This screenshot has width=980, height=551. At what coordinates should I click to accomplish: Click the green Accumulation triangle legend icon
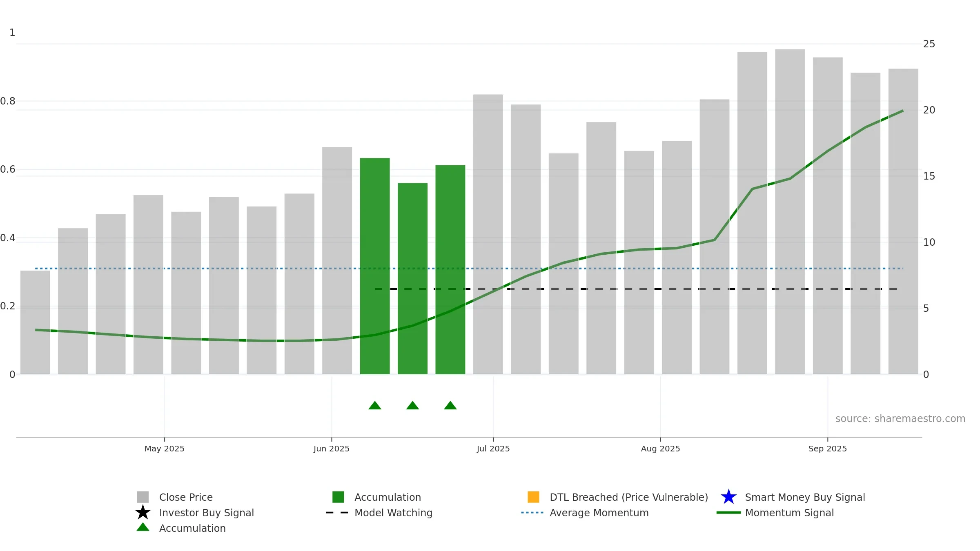[x=143, y=527]
